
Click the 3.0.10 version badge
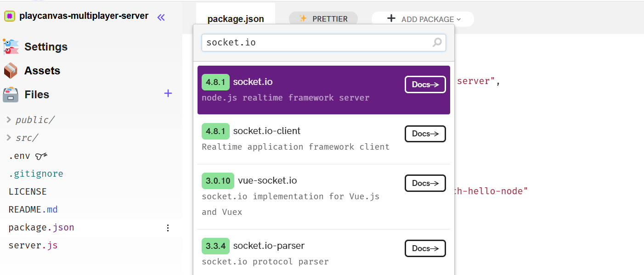[218, 180]
